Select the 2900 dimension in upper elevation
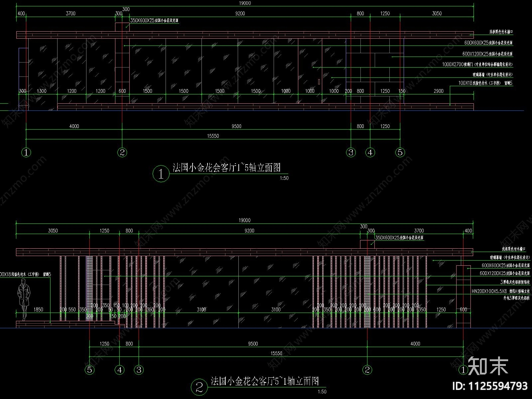Screen dimensions: 532x399 point(439,91)
